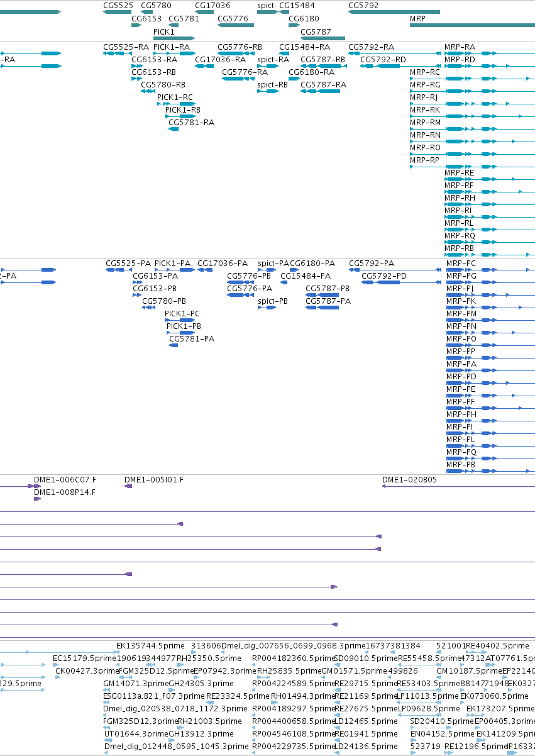Select protein CG5792-PD
The height and width of the screenshot is (756, 535).
coord(384,276)
